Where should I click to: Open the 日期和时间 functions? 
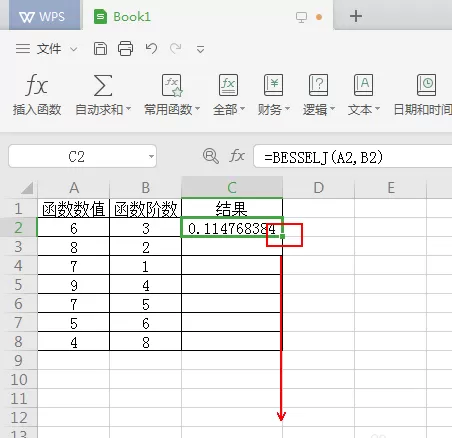coord(423,94)
